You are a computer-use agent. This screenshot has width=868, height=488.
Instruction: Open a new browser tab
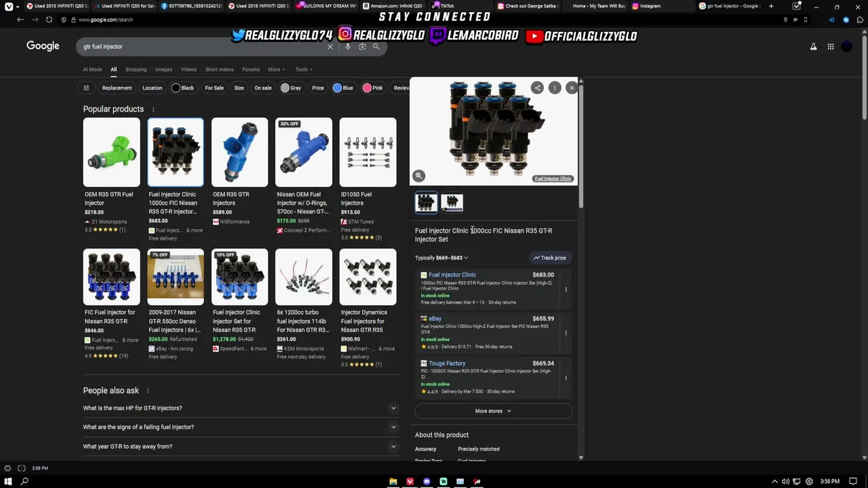[x=771, y=6]
